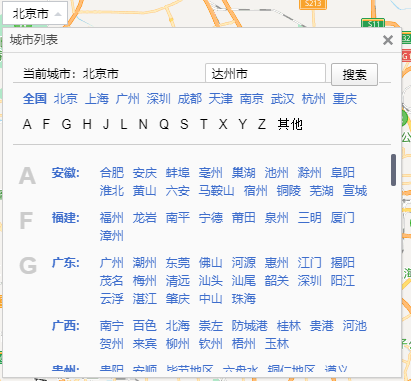Open the 北京市 city selector dropdown
The height and width of the screenshot is (381, 411).
(x=35, y=13)
